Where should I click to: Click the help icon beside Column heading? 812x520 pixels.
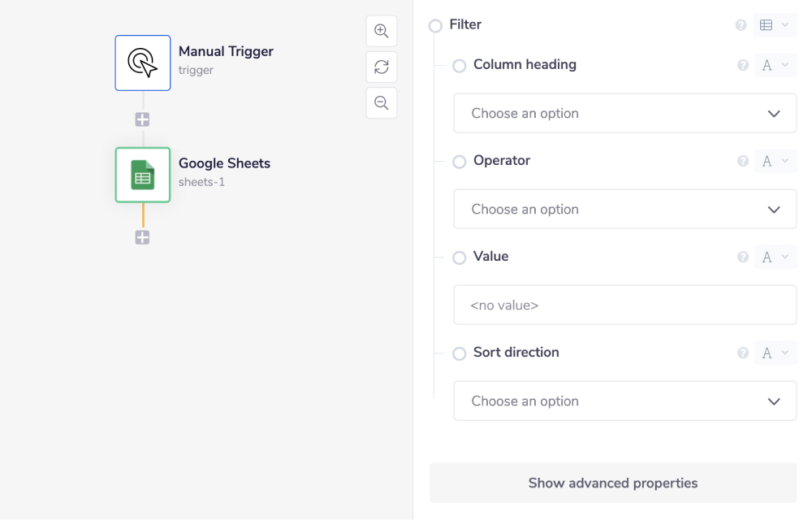(742, 65)
